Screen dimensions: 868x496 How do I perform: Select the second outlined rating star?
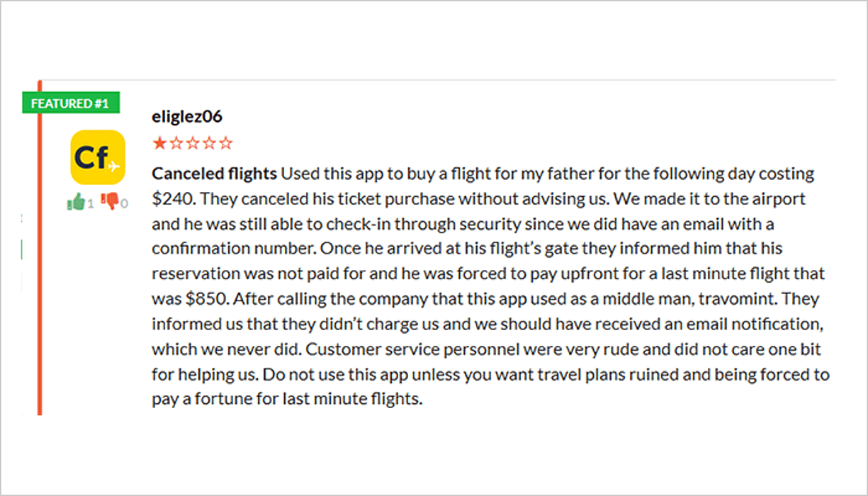click(x=176, y=143)
